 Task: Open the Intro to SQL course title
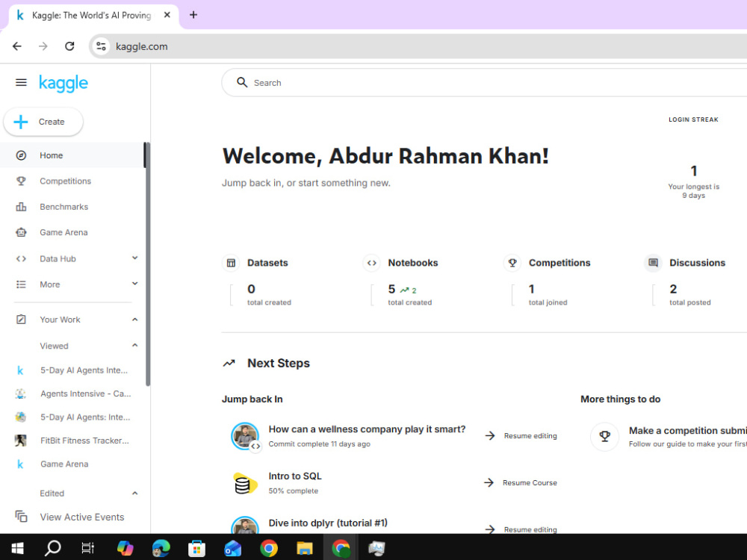(x=295, y=476)
